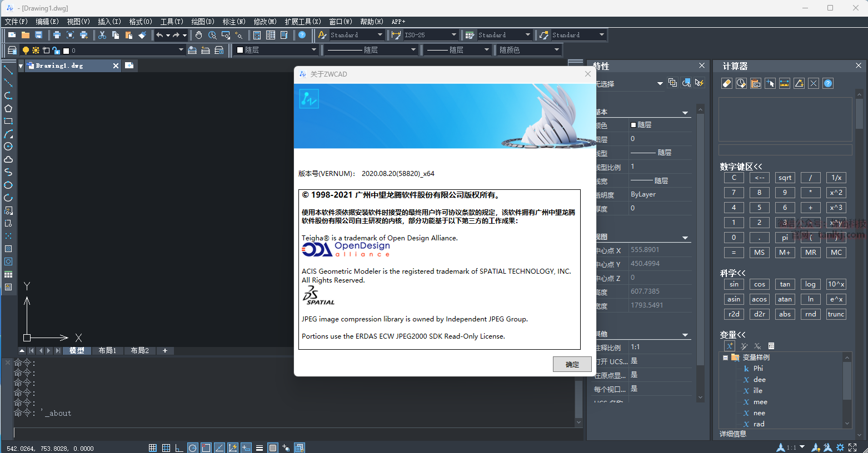868x453 pixels.
Task: Select the Circle drawing tool
Action: tap(8, 147)
